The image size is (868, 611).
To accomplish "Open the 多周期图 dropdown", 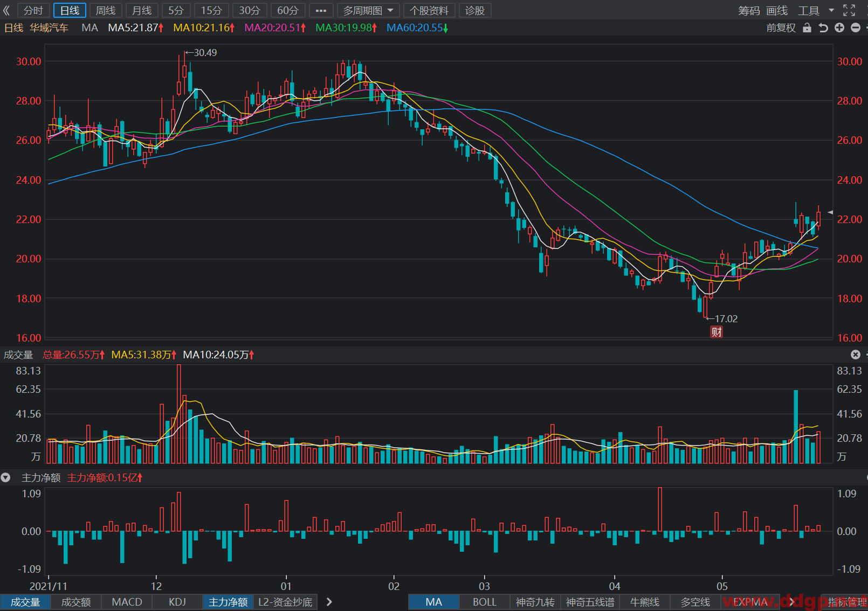I will pyautogui.click(x=368, y=10).
